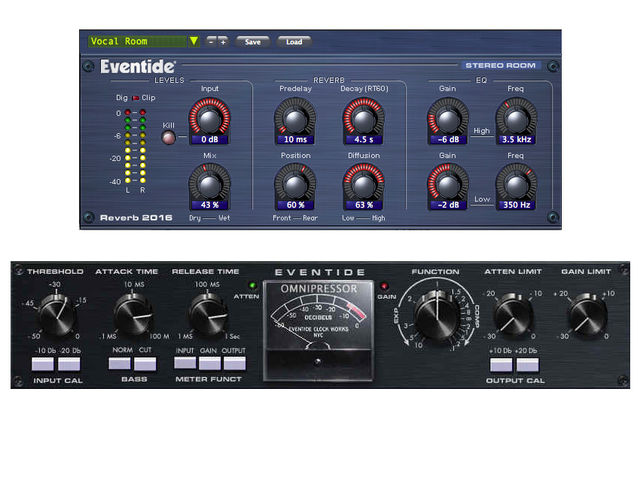Screen dimensions: 640x480
Task: Click the minus preset step button
Action: (x=211, y=41)
